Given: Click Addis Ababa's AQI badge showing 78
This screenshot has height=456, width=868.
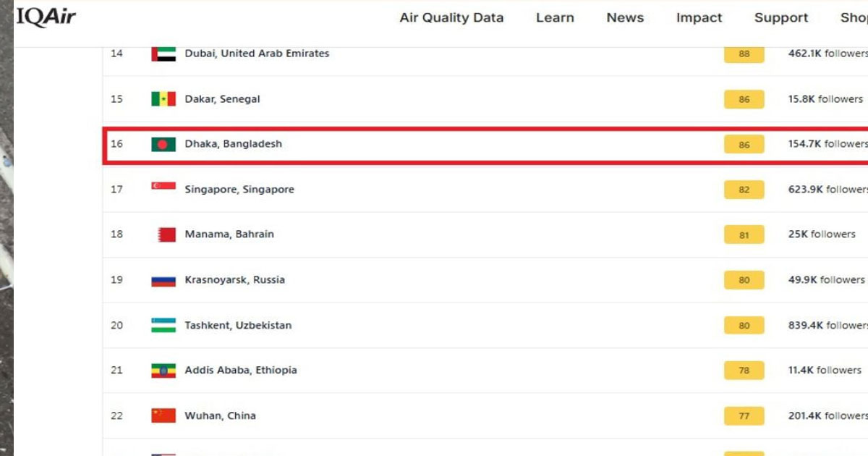Looking at the screenshot, I should (x=744, y=371).
